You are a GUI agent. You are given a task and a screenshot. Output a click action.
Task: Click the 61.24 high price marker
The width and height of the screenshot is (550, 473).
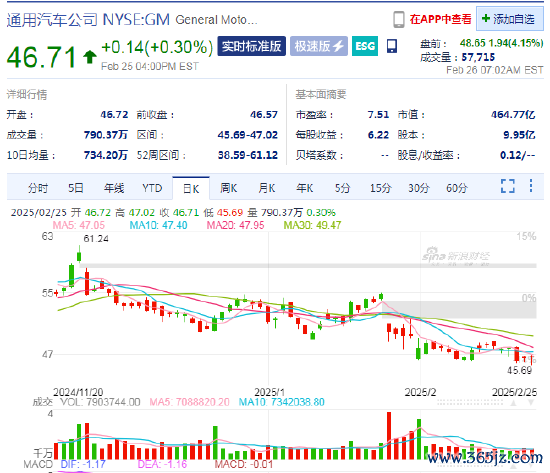[96, 239]
